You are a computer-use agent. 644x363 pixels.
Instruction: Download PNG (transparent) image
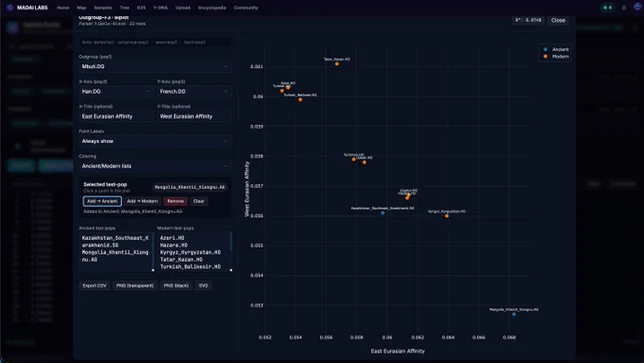(x=134, y=285)
